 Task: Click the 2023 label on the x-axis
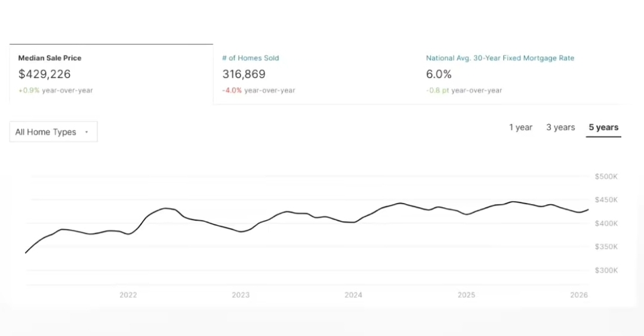[241, 295]
